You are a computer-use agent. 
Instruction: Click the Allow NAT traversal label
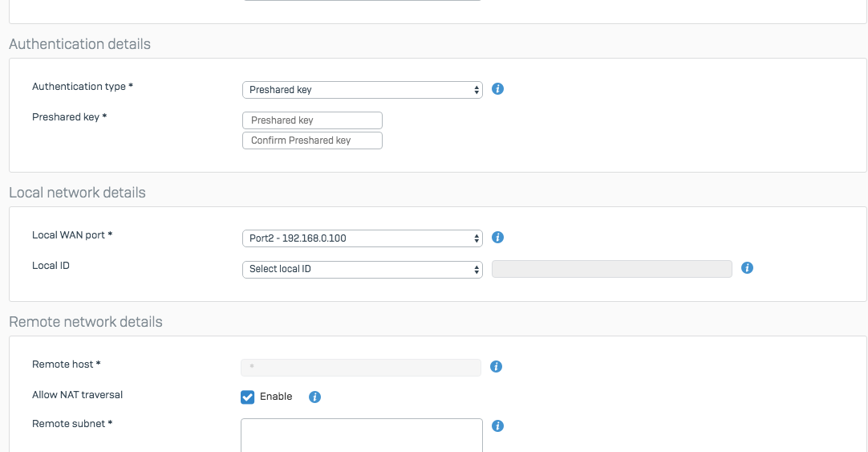(77, 395)
